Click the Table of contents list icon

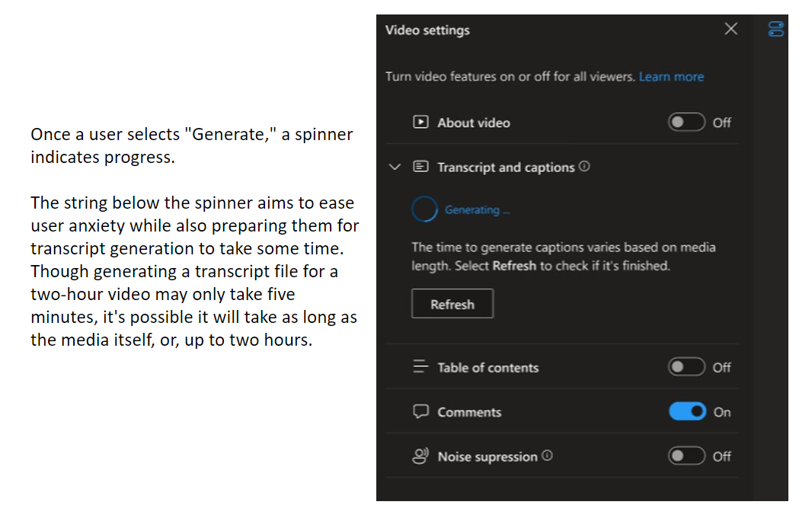420,367
